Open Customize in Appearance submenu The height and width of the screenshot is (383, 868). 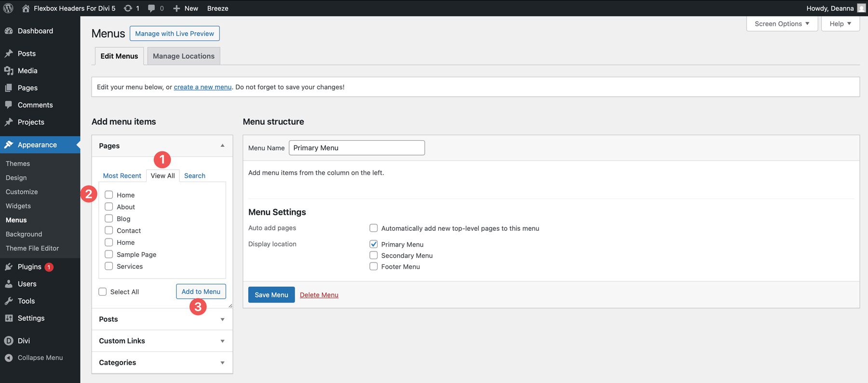pyautogui.click(x=22, y=192)
